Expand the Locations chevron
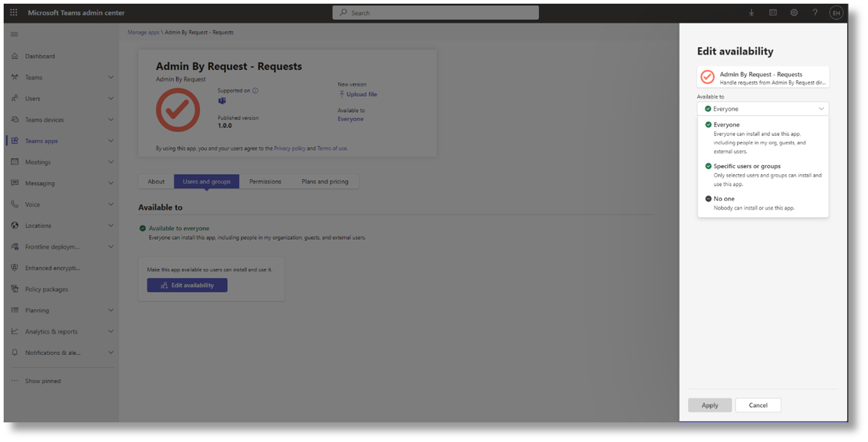The height and width of the screenshot is (442, 868). [111, 226]
